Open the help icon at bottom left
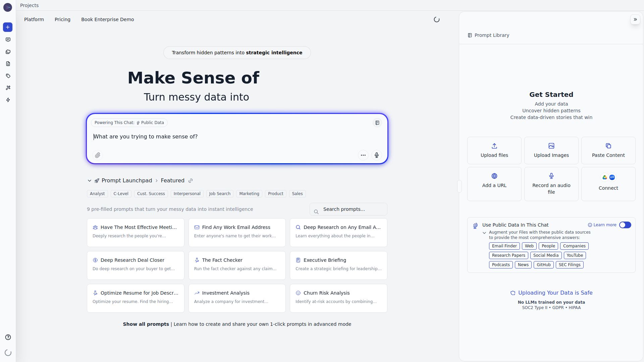Viewport: 644px width, 362px height. tap(8, 337)
